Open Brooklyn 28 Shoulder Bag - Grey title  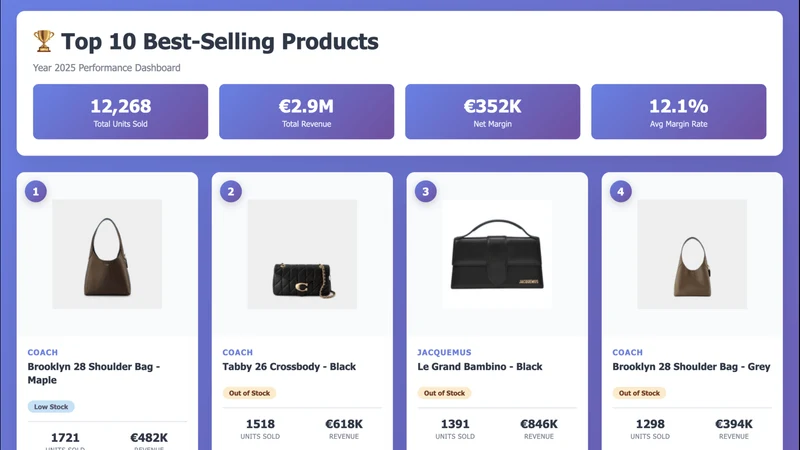click(x=691, y=366)
